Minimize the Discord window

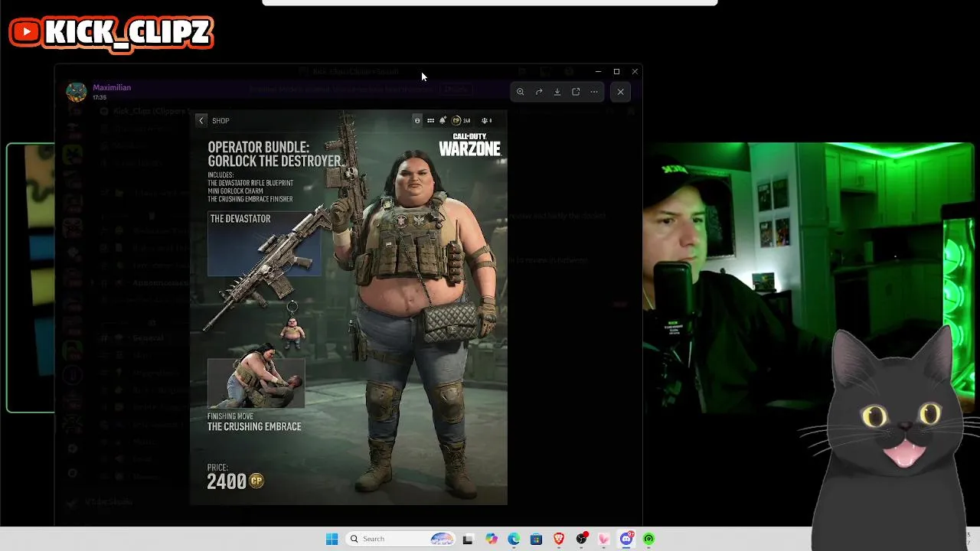pos(598,71)
